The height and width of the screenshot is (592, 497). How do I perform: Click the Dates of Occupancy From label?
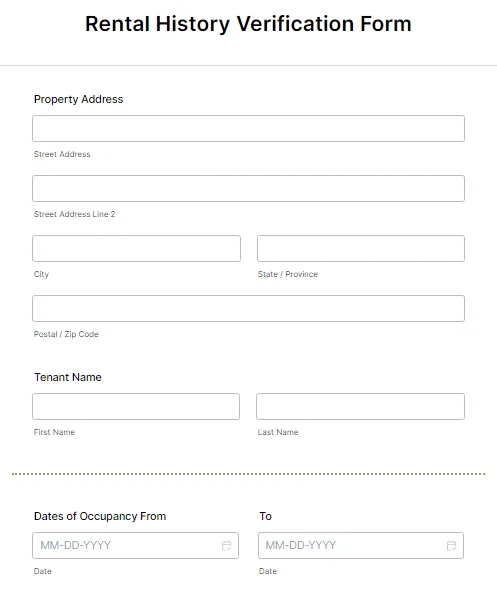pyautogui.click(x=100, y=516)
